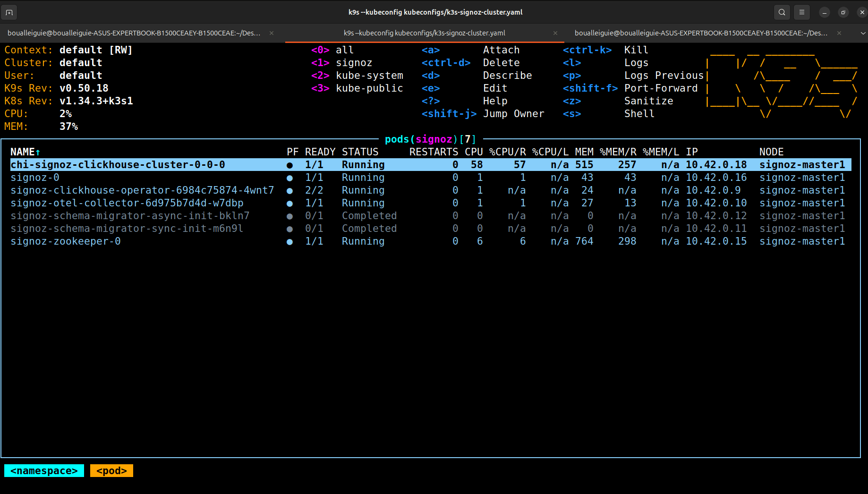Close the third terminal tab

[x=839, y=33]
